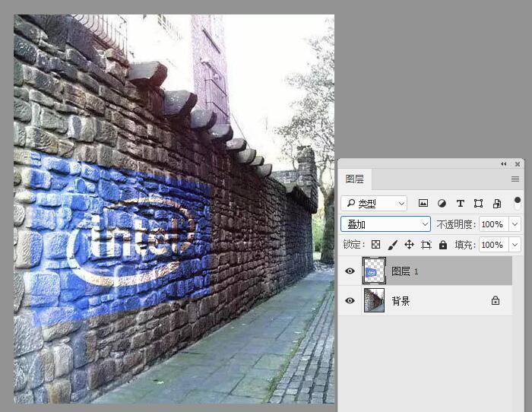Image resolution: width=532 pixels, height=412 pixels.
Task: Open the 叠加 blend mode dropdown
Action: (x=385, y=224)
